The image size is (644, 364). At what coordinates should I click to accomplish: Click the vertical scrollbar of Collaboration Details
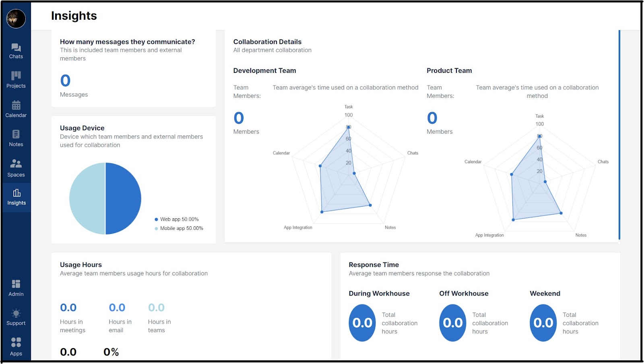(619, 135)
